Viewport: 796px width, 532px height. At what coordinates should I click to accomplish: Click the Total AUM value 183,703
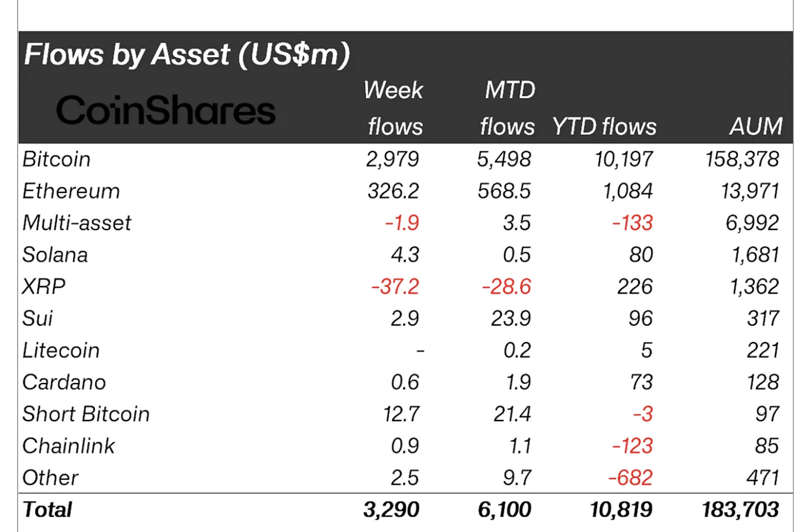pos(741,510)
